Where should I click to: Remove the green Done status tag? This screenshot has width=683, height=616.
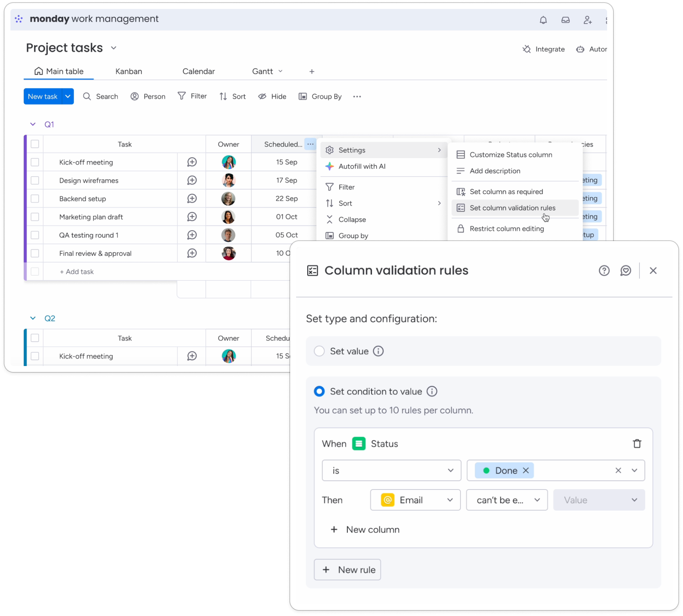pyautogui.click(x=526, y=471)
